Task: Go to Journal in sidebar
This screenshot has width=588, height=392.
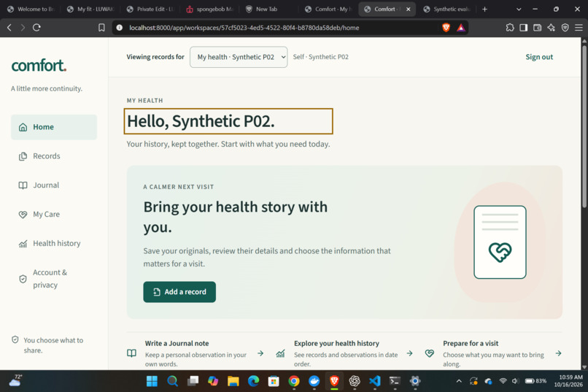Action: pos(54,185)
